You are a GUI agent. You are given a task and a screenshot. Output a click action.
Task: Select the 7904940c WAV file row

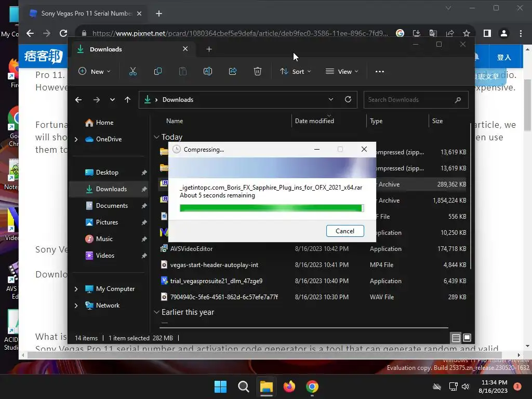click(312, 297)
